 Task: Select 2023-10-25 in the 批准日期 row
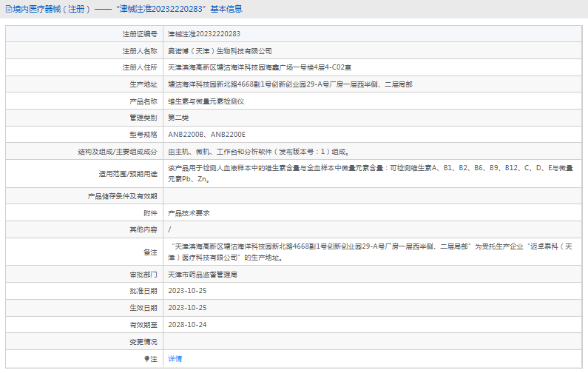tap(187, 291)
